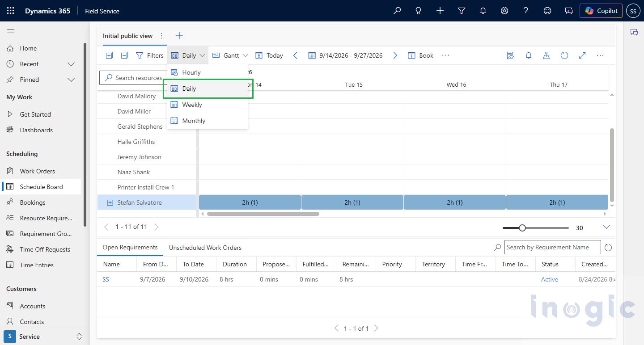Open Dashboards in sidebar

pyautogui.click(x=36, y=130)
